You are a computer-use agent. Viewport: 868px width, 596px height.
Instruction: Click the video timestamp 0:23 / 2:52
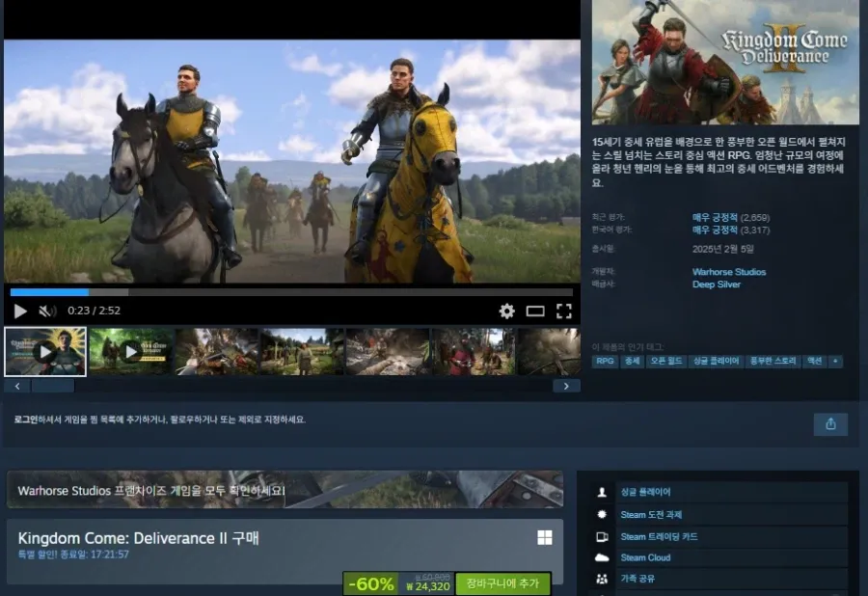95,311
